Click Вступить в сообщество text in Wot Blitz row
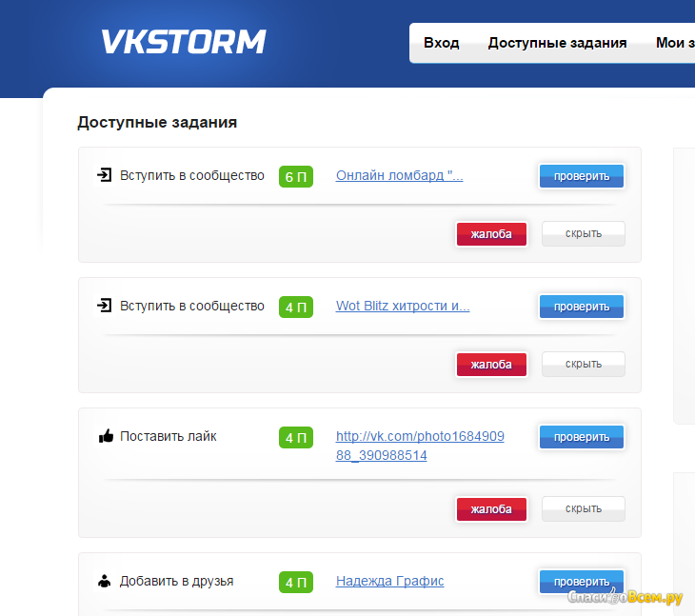 192,306
